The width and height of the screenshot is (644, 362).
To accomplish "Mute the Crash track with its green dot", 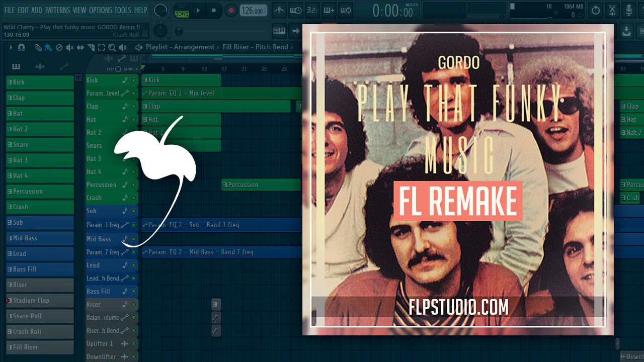I will (133, 198).
